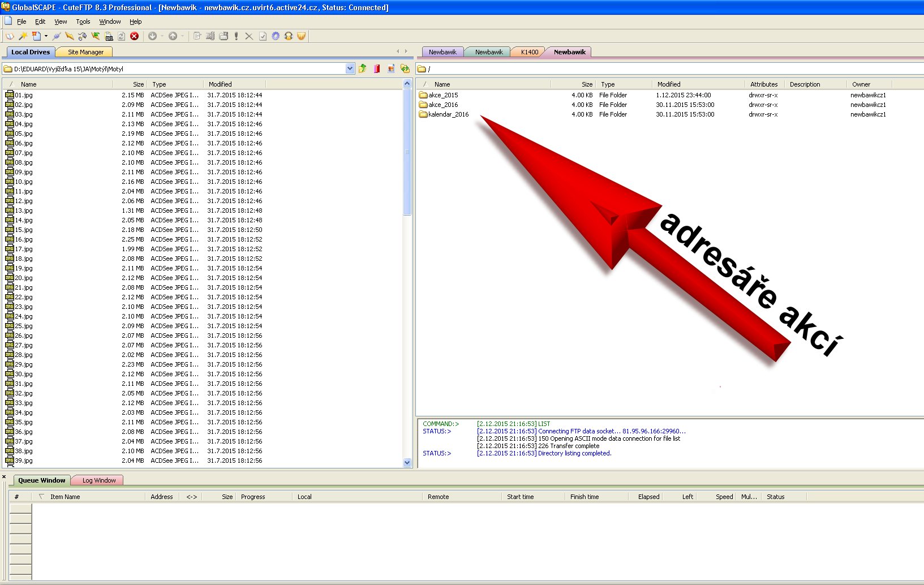Click the local path input field

click(178, 69)
